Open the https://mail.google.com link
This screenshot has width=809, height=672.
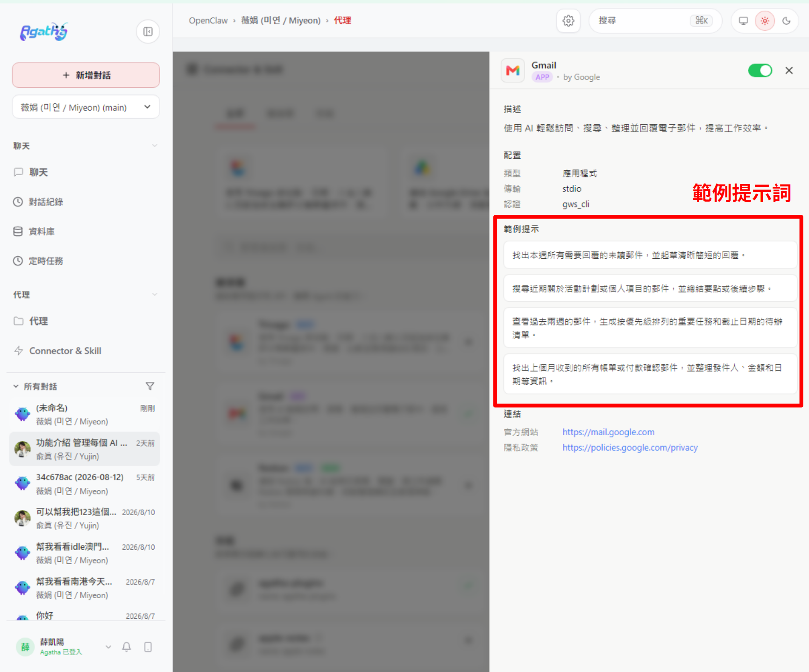pos(608,432)
